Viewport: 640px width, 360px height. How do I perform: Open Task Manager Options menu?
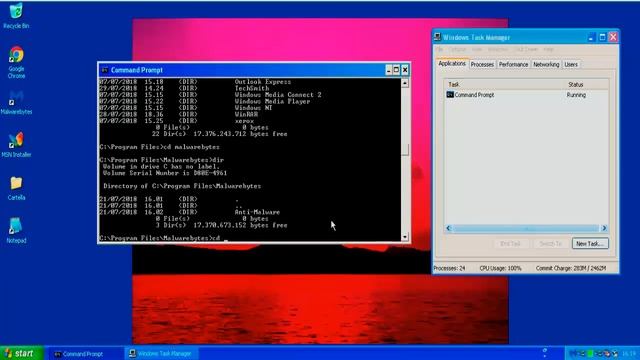pos(458,49)
